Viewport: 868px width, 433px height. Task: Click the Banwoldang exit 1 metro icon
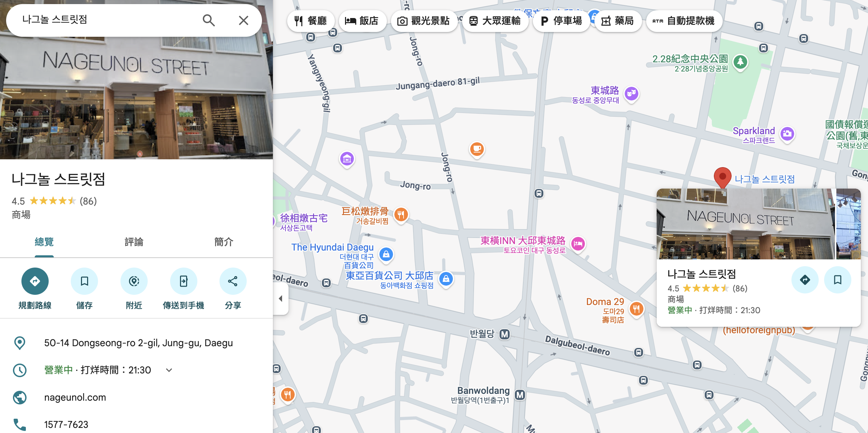[x=520, y=395]
